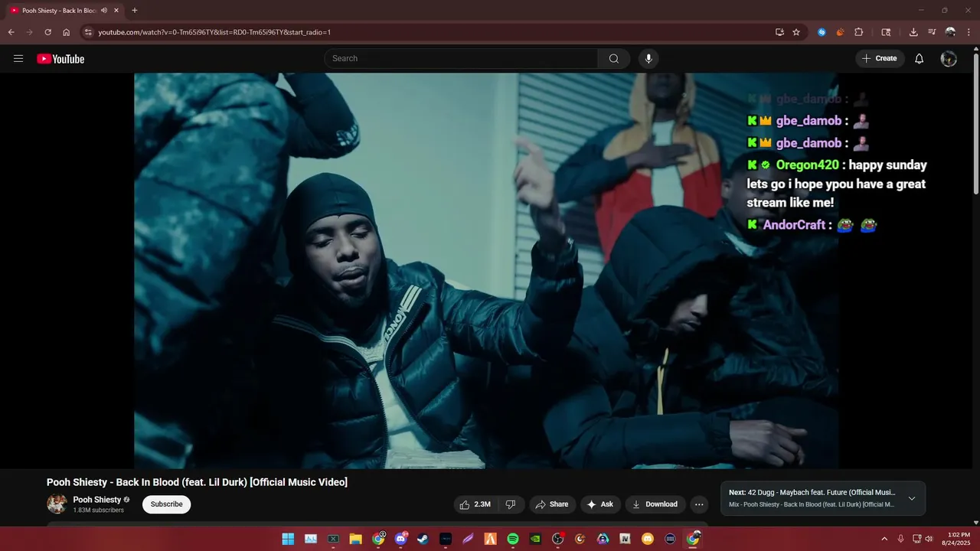Open the Pooh Shiesty channel name
The height and width of the screenshot is (551, 980).
click(x=96, y=500)
